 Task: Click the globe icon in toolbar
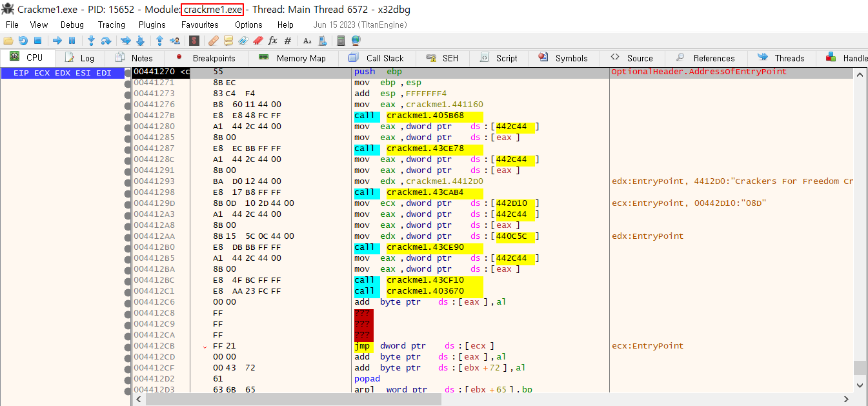356,41
